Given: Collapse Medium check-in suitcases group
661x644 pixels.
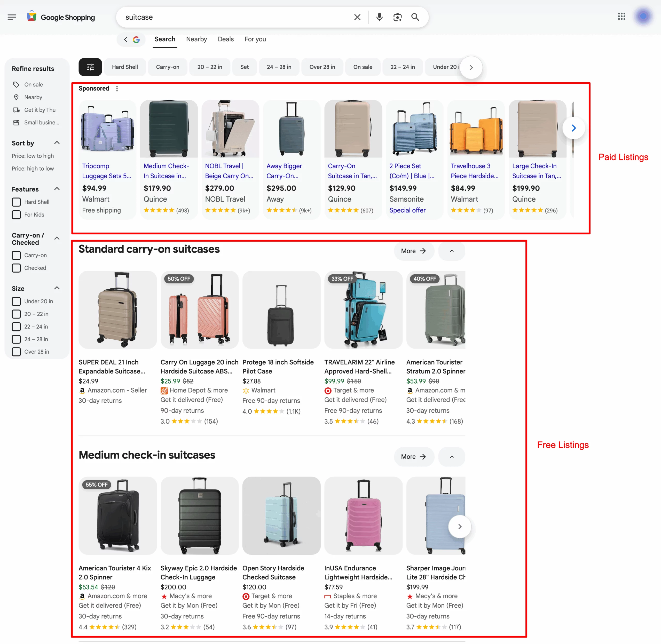Looking at the screenshot, I should pos(452,457).
